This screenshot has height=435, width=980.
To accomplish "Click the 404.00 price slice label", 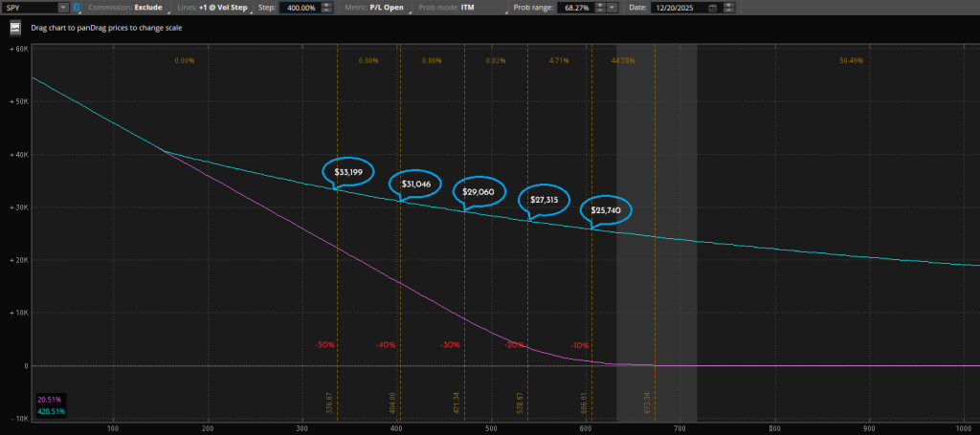I will tap(393, 402).
